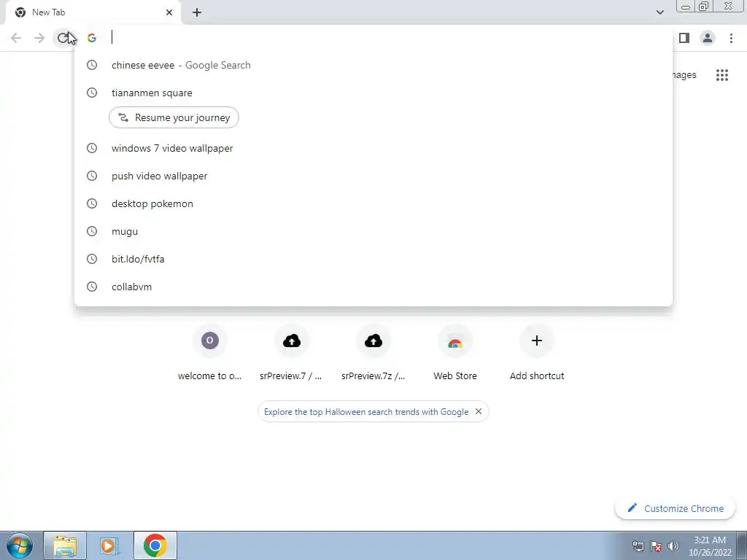Click history clock icon beside 'desktop pokemon'
The height and width of the screenshot is (560, 747).
click(92, 203)
